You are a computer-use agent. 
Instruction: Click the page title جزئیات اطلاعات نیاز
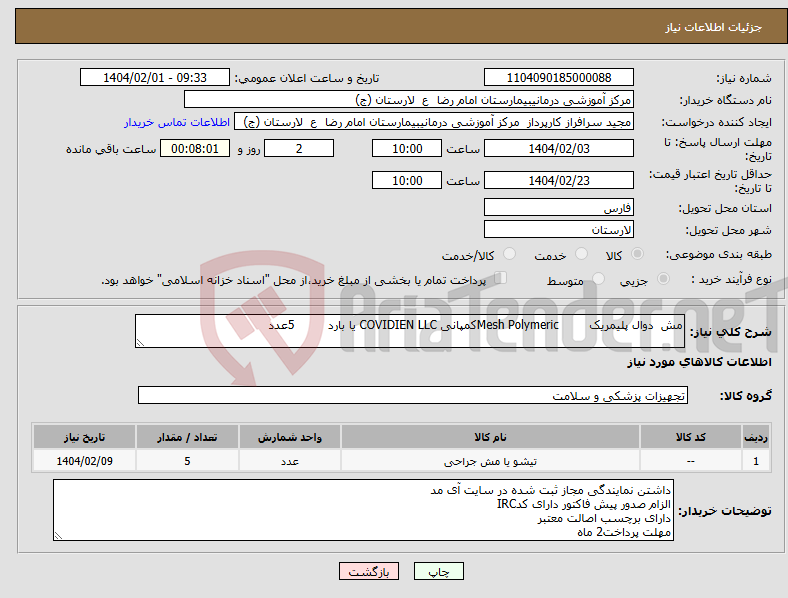(x=714, y=27)
